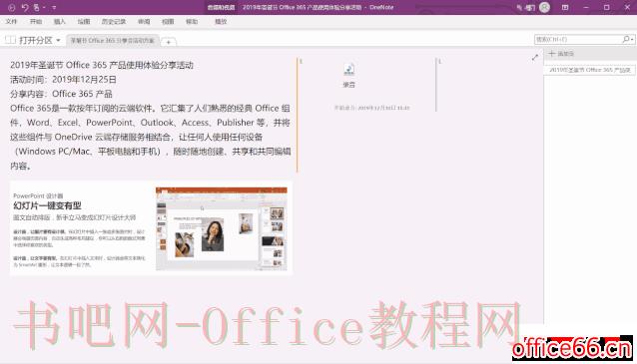
Task: Click the note title line 2019年圣诞节 Office 365
Action: point(102,65)
